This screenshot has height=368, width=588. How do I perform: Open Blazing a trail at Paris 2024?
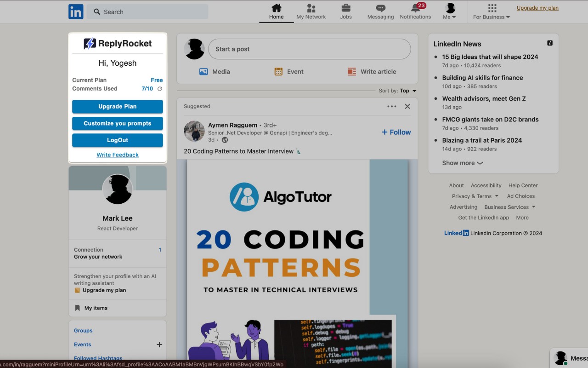[x=482, y=140]
